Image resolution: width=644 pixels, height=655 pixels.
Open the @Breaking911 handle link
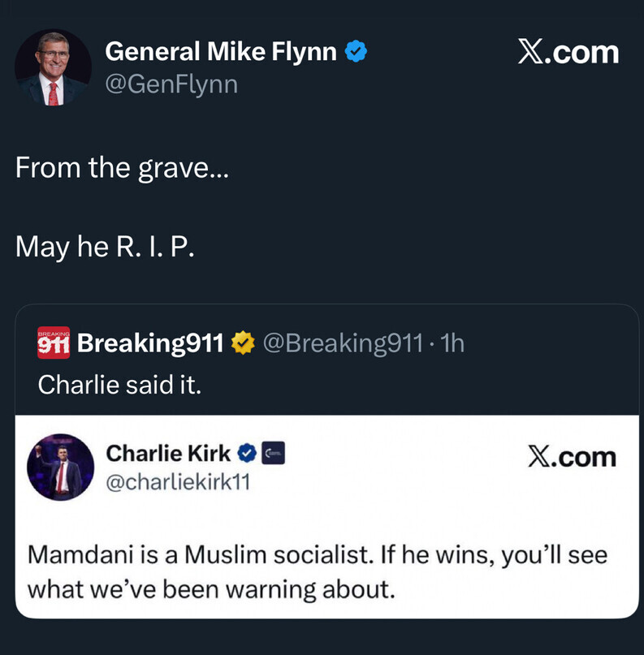pyautogui.click(x=343, y=343)
